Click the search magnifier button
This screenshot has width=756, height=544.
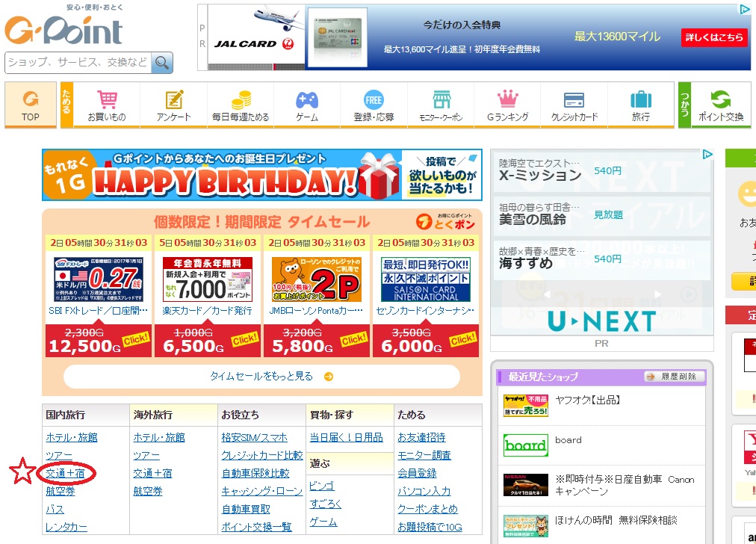point(162,63)
